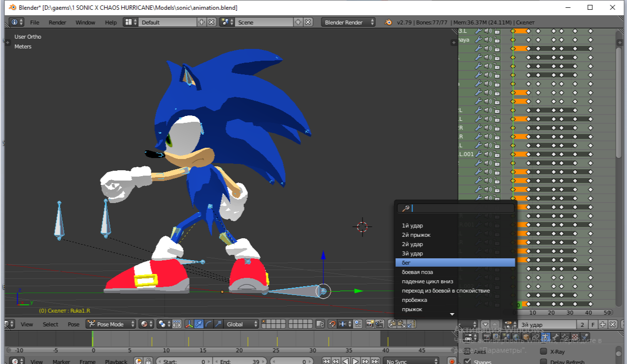This screenshot has height=364, width=627.
Task: Select the translate manipulator arrow icon
Action: [x=199, y=324]
